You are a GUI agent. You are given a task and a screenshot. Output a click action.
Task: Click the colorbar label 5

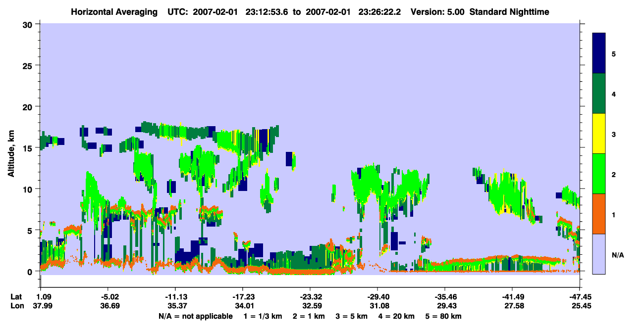click(614, 53)
